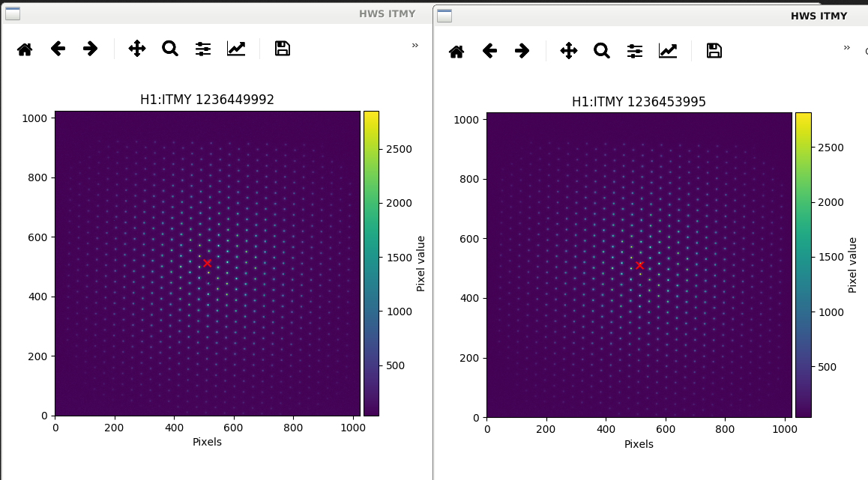Click Save figure disk icon in right window
This screenshot has height=480, width=868.
pos(714,52)
